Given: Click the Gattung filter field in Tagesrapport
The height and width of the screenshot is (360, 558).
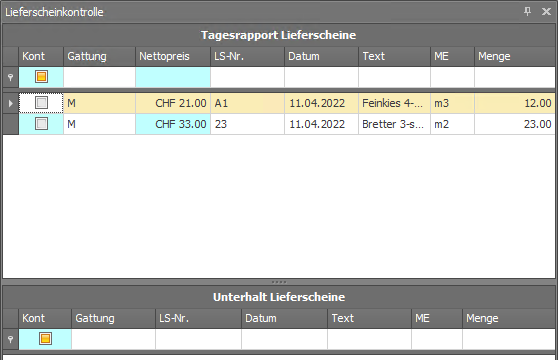Looking at the screenshot, I should pyautogui.click(x=99, y=77).
